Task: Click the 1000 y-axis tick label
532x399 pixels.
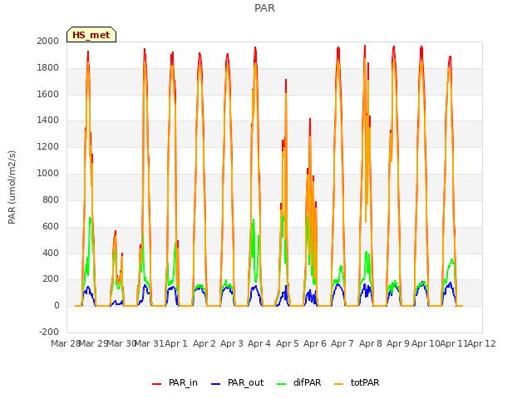Action: pyautogui.click(x=48, y=174)
